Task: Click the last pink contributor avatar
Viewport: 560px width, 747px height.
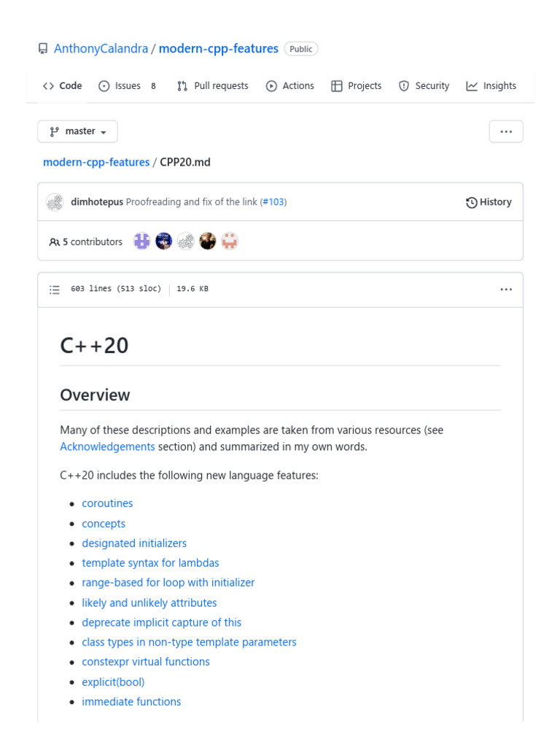Action: tap(230, 241)
